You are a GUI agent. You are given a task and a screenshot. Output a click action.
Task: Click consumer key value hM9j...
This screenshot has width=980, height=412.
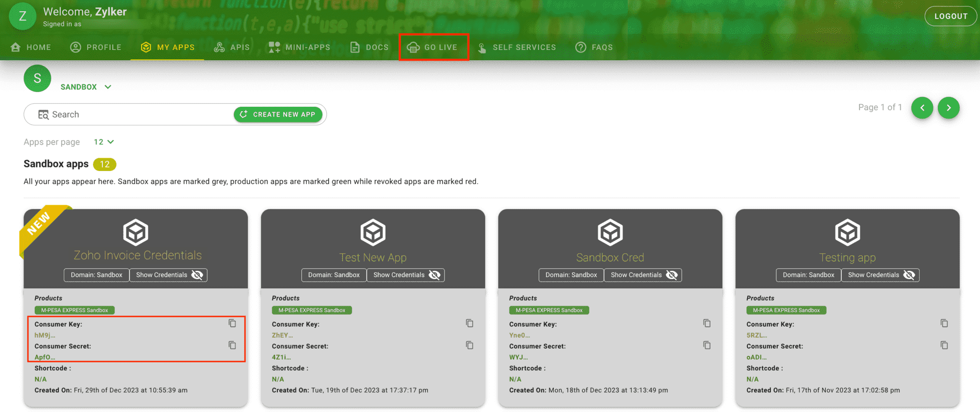tap(45, 336)
